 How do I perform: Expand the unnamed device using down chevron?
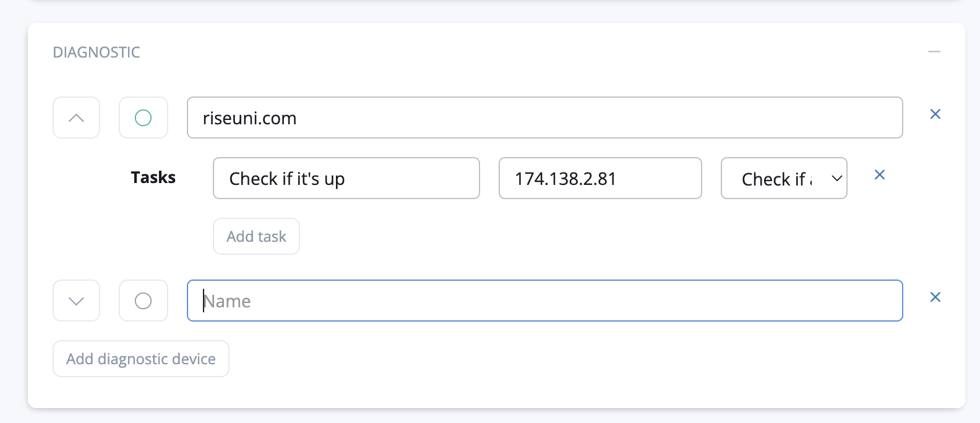pyautogui.click(x=76, y=301)
